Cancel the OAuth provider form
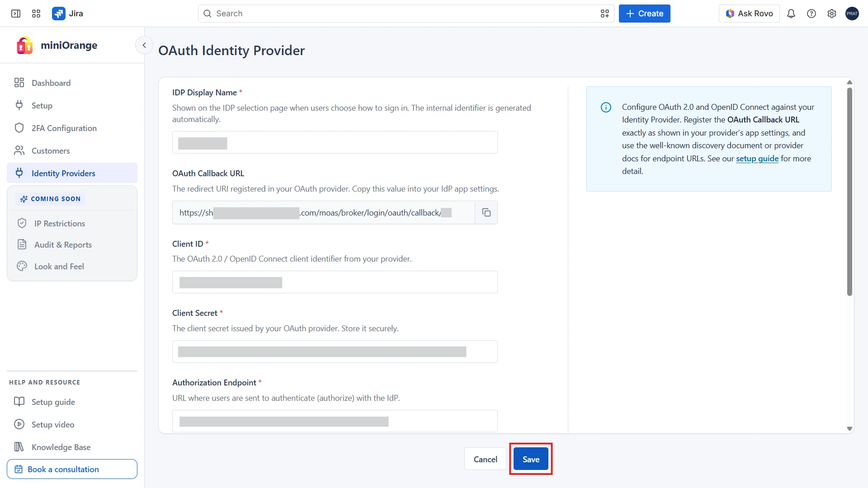Image resolution: width=868 pixels, height=488 pixels. point(485,459)
